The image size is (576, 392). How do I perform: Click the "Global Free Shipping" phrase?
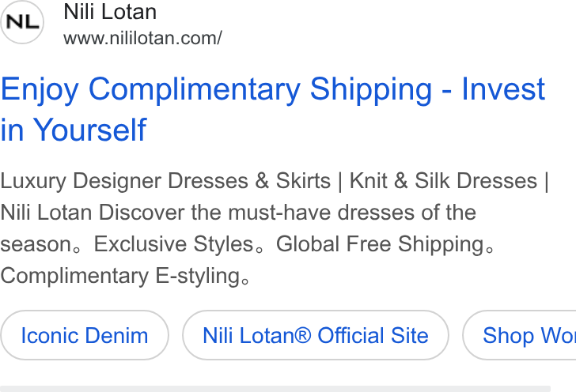[x=380, y=244]
